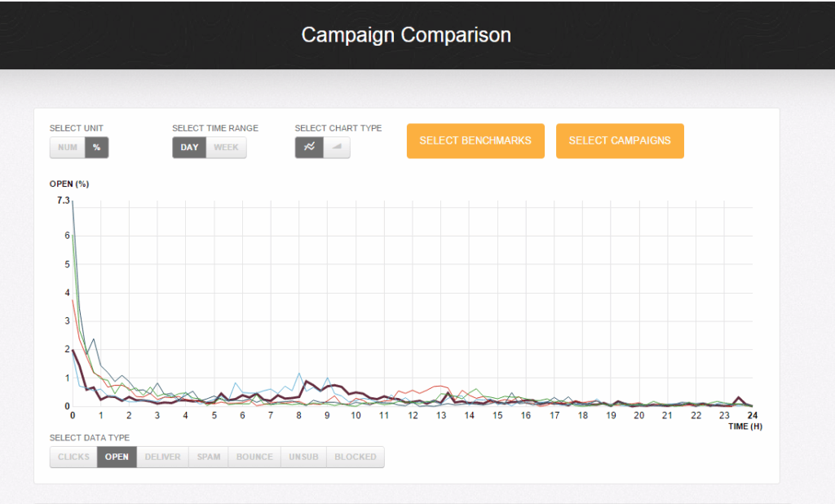
Task: Select the line chart type icon
Action: click(x=309, y=148)
